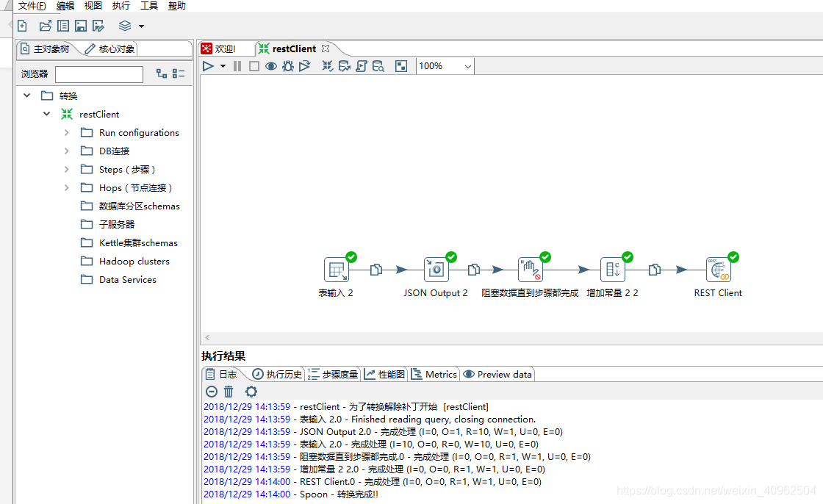Screen dimensions: 823x504
Task: Click the verify transformation icon
Action: pos(327,65)
